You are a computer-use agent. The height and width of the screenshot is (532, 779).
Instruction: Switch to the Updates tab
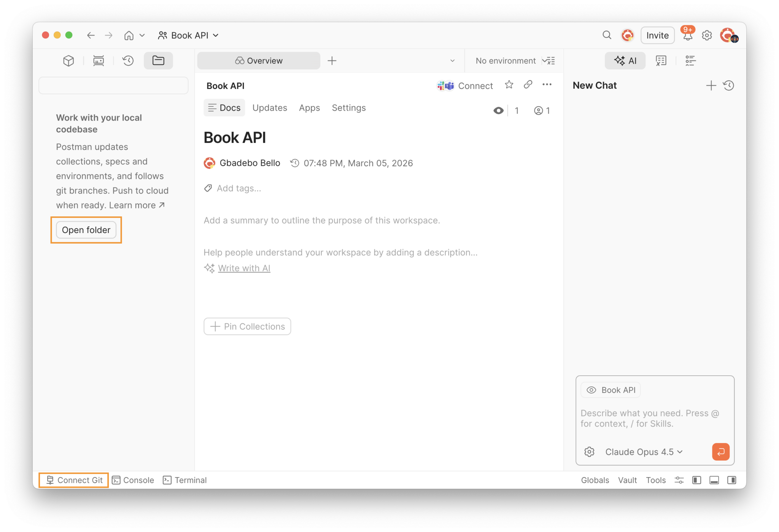[270, 108]
